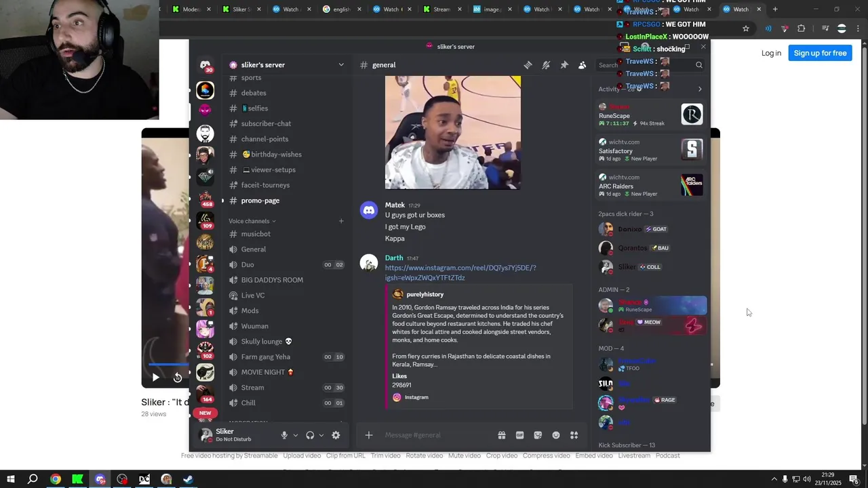868x488 pixels.
Task: Open the GIF picker icon
Action: (520, 435)
